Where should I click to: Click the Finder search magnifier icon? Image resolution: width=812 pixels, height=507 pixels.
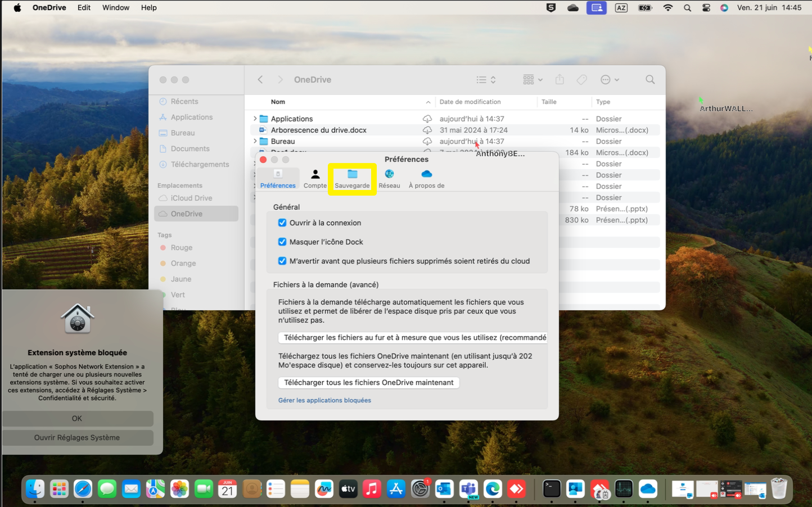(x=650, y=80)
